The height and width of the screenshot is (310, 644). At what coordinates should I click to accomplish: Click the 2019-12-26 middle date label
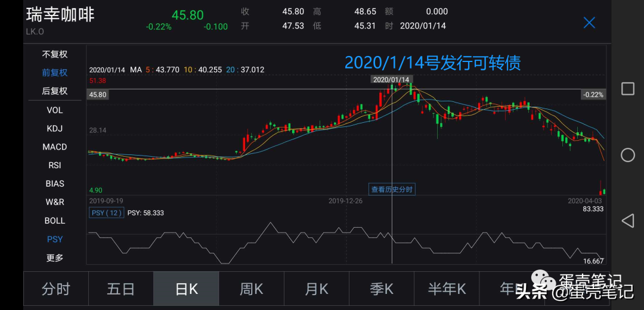346,201
